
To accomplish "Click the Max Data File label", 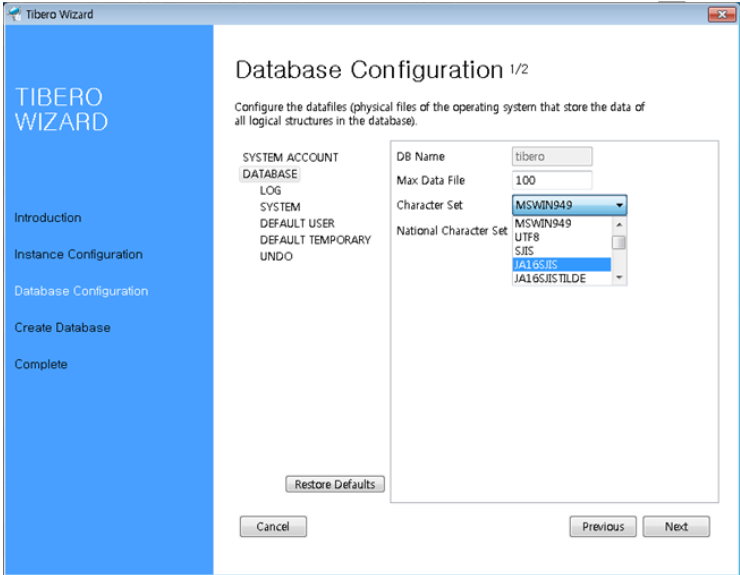I will pos(430,180).
